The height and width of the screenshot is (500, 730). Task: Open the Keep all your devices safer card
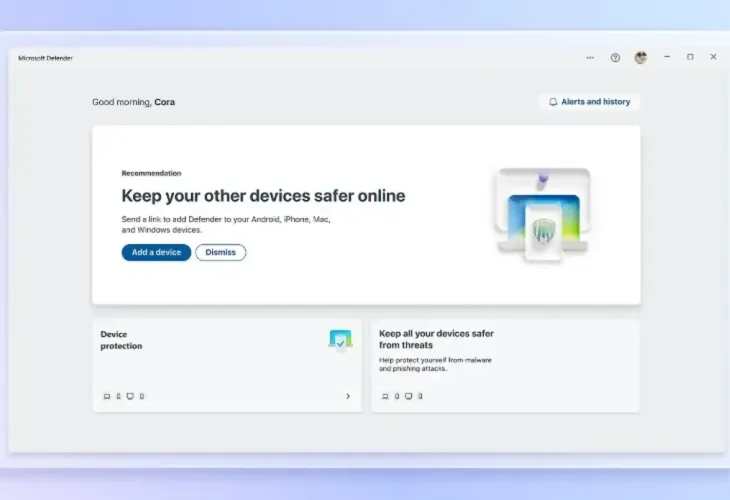[x=504, y=365]
